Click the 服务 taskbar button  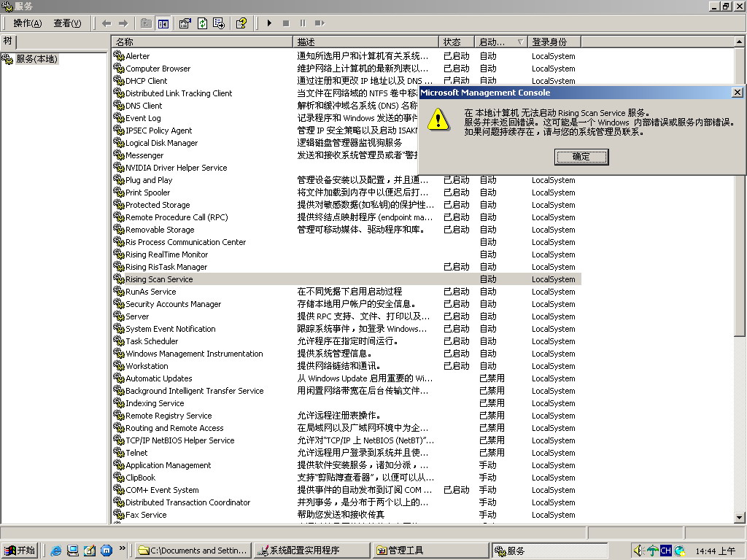click(x=550, y=551)
